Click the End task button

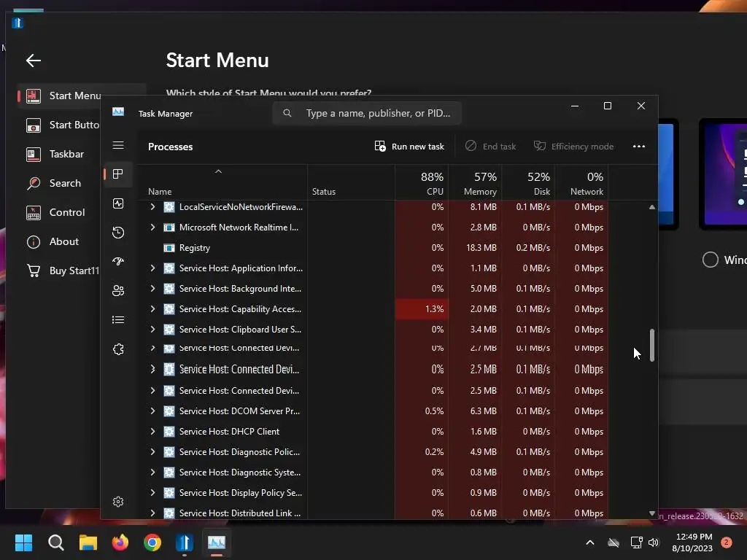point(491,146)
